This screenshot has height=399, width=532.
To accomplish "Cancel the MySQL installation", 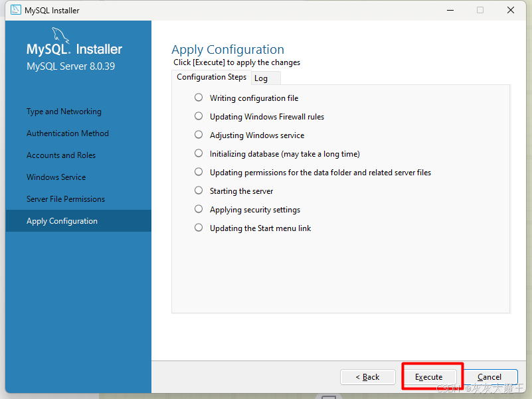I will pos(489,377).
